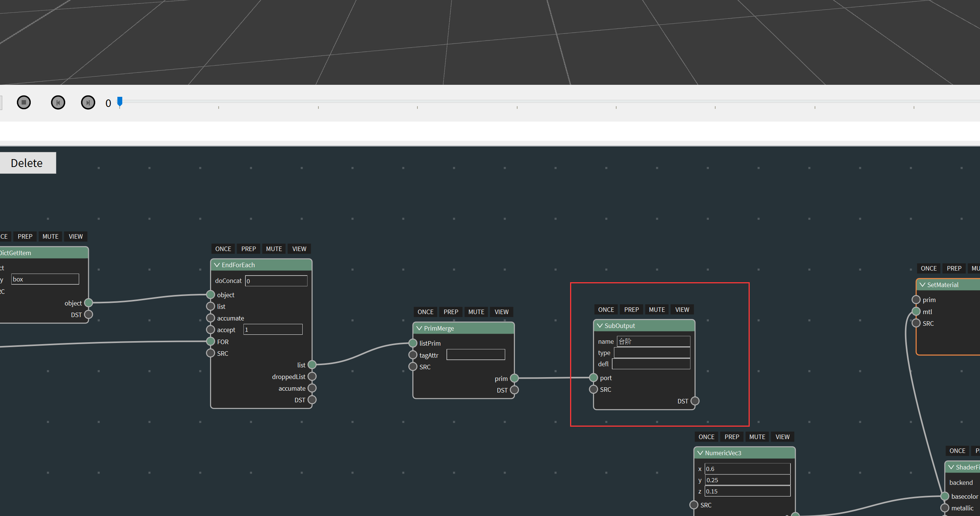Click the SubOutput name field
Screen dimensions: 980x516
(653, 341)
